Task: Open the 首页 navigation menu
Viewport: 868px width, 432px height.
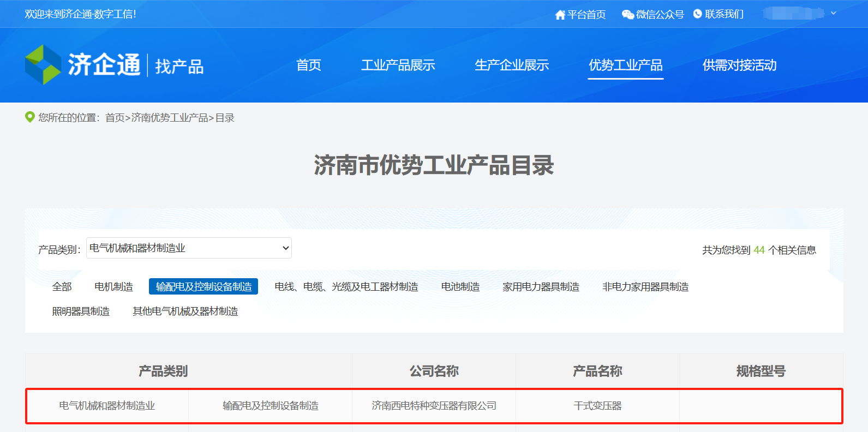Action: click(309, 65)
